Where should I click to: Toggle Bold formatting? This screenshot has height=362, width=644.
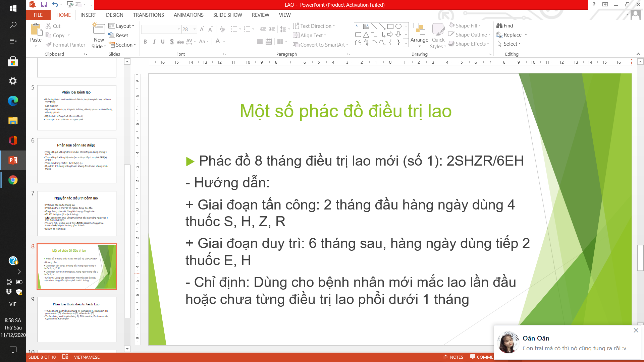point(145,42)
